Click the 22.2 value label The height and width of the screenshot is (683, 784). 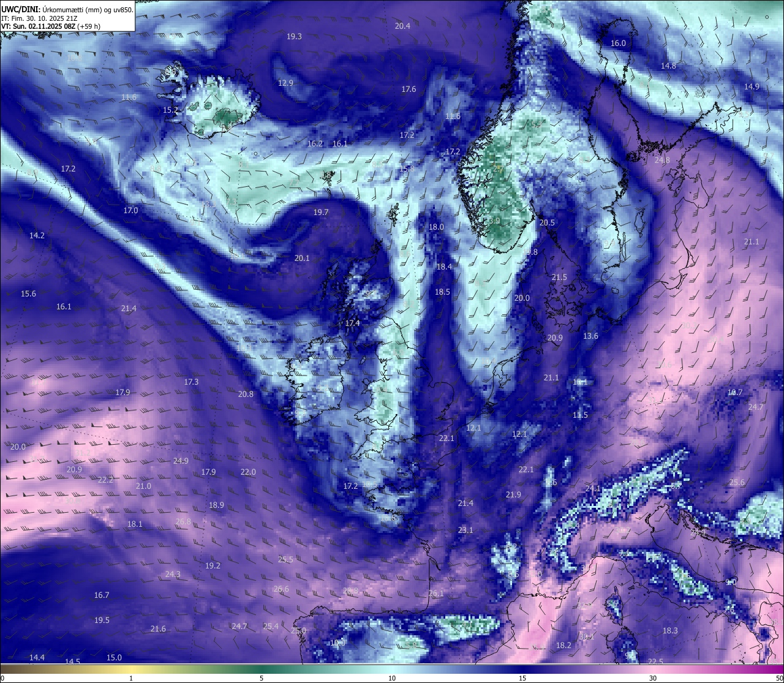click(x=105, y=480)
